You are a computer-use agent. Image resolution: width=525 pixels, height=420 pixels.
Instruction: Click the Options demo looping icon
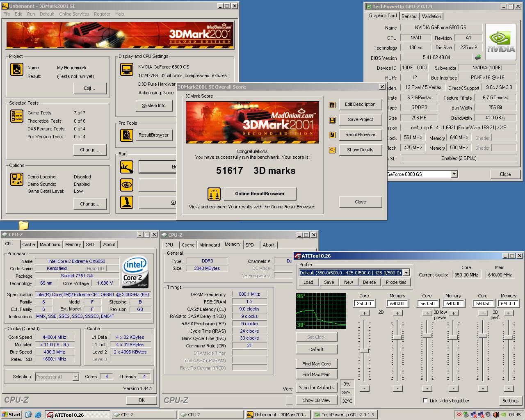[x=16, y=179]
